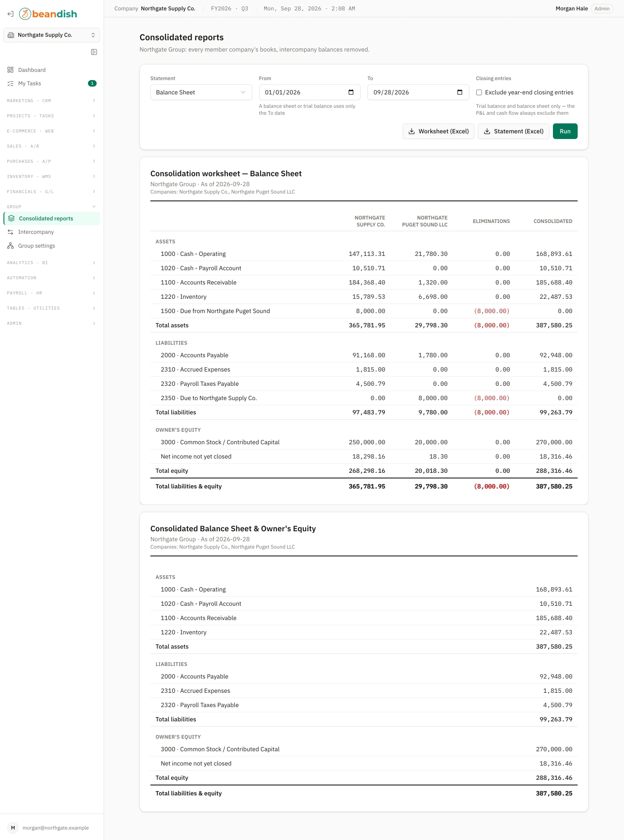Expand the Inventory - WMS section
This screenshot has height=840, width=624.
(x=52, y=177)
